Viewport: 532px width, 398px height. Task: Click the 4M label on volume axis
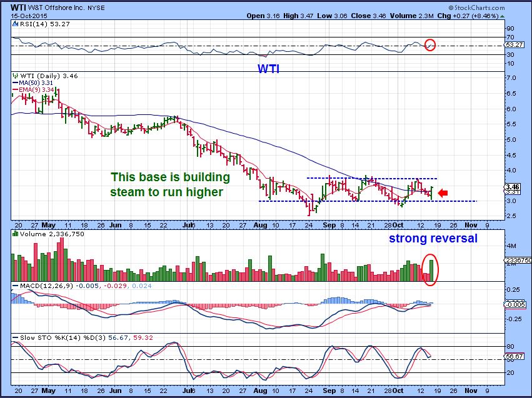point(511,246)
